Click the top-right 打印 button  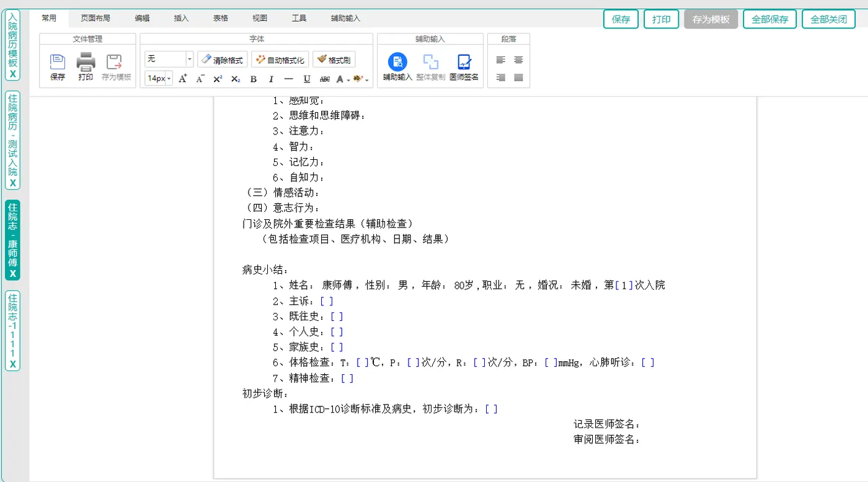(x=662, y=19)
